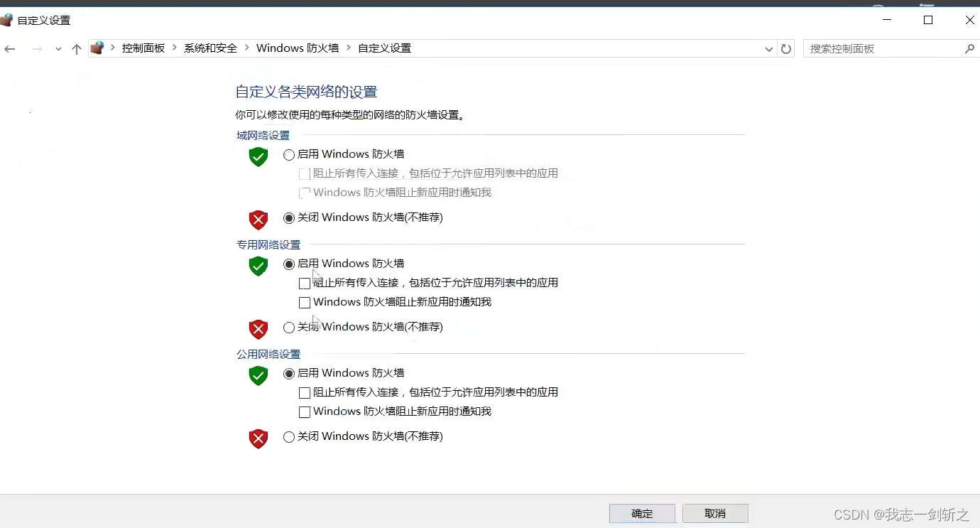Click the 自定义各类网络的设置 heading
980x528 pixels.
(306, 92)
